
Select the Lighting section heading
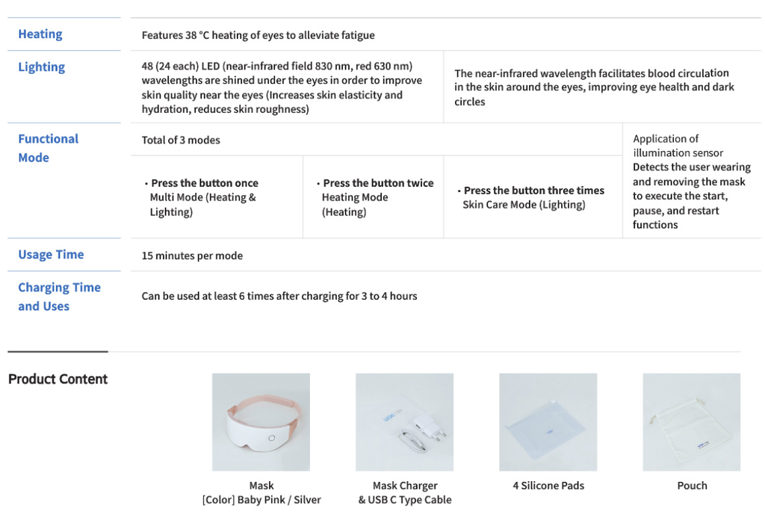[42, 66]
